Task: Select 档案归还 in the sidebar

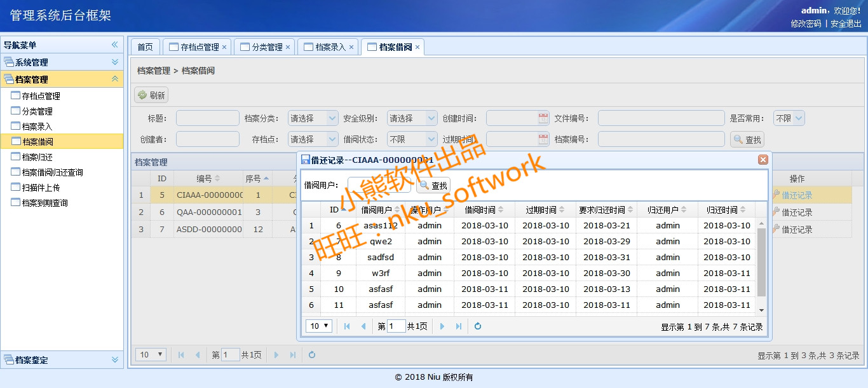Action: pos(37,157)
